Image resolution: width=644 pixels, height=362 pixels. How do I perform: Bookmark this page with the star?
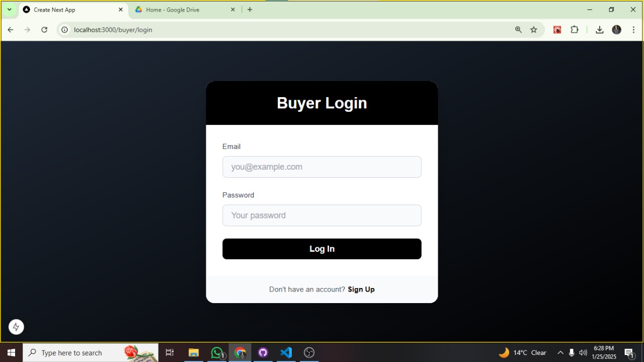tap(534, 30)
